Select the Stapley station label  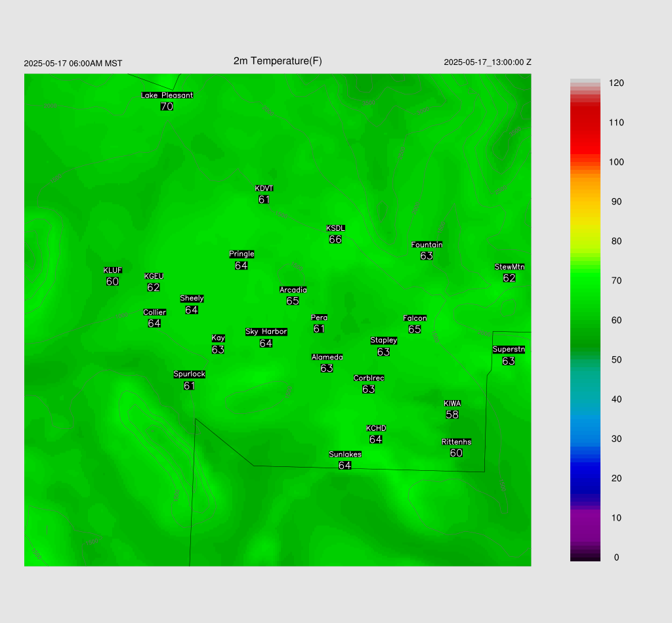[383, 340]
